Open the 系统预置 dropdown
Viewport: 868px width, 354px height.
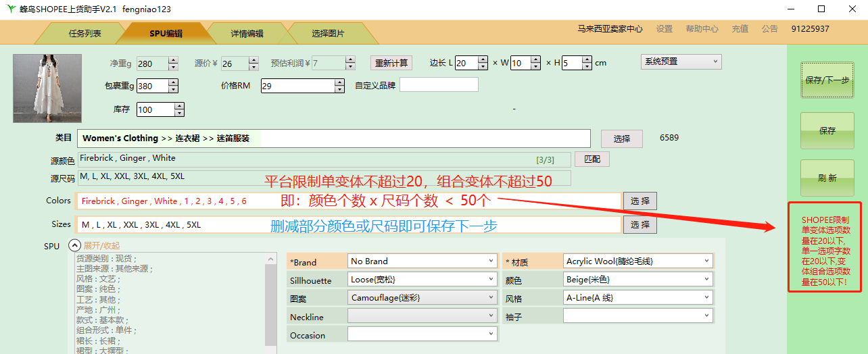tap(681, 61)
